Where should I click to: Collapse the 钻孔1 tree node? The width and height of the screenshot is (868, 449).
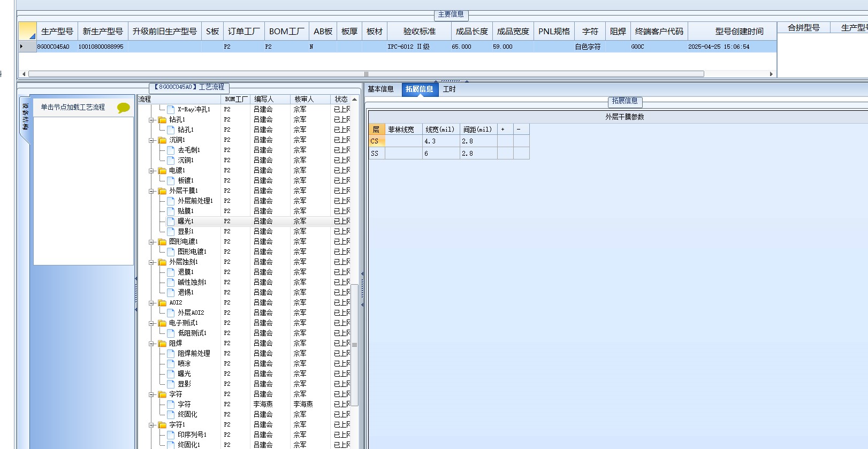(151, 120)
